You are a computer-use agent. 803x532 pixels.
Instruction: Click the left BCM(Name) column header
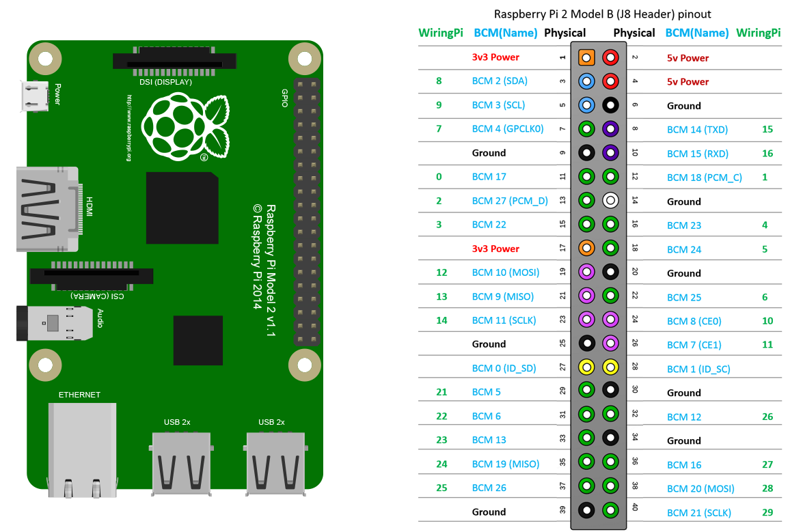pyautogui.click(x=506, y=33)
